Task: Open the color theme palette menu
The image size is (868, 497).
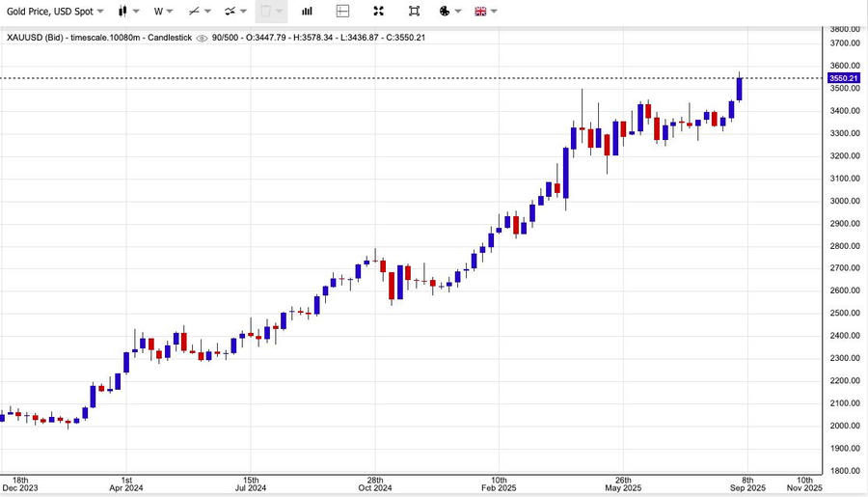Action: pyautogui.click(x=449, y=12)
